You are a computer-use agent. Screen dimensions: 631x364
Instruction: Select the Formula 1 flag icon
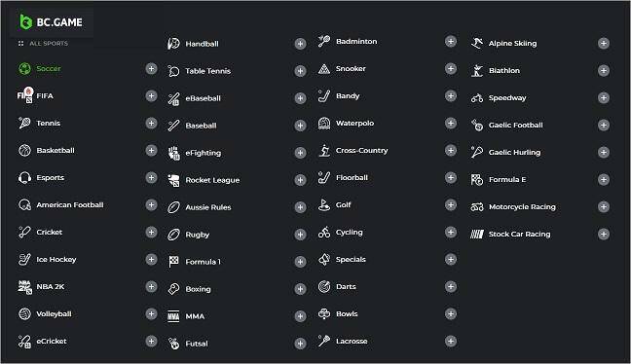click(173, 262)
